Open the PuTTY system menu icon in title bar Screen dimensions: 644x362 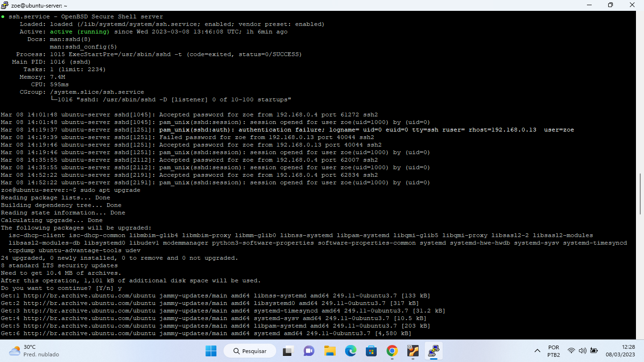tap(5, 5)
